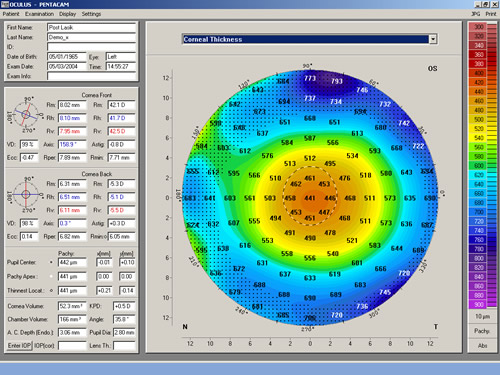This screenshot has width=500, height=375.
Task: Click the Cornea Front axis diagram
Action: click(x=26, y=114)
